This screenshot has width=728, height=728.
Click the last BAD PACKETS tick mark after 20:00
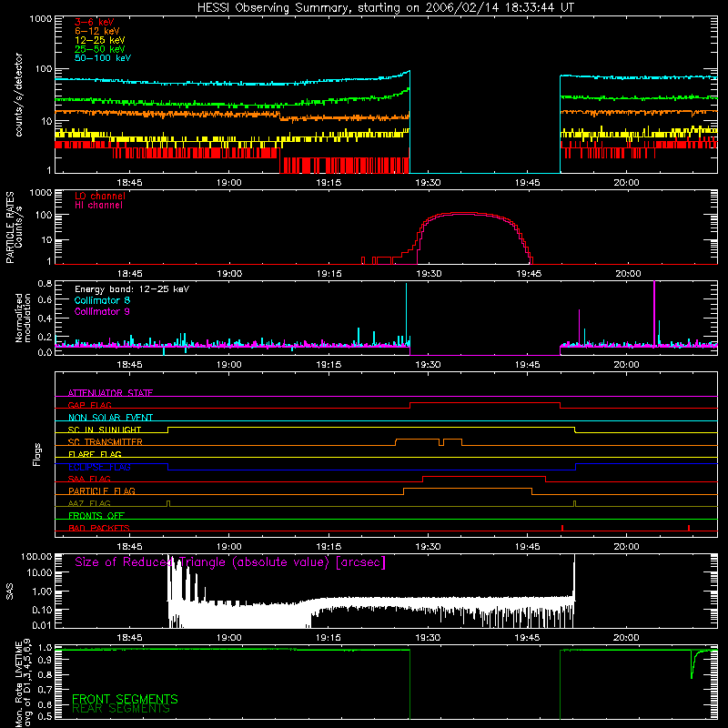689,528
